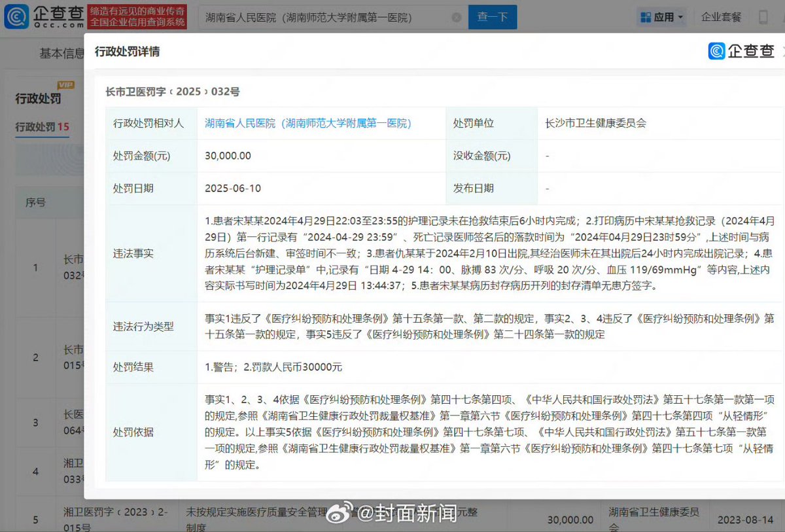Click the dialog title 行政处罚详情
785x532 pixels.
tap(127, 51)
